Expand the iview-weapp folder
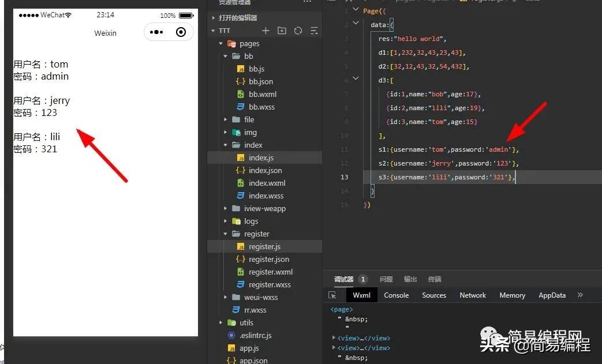Viewport: 602px width, 364px height. coord(225,208)
